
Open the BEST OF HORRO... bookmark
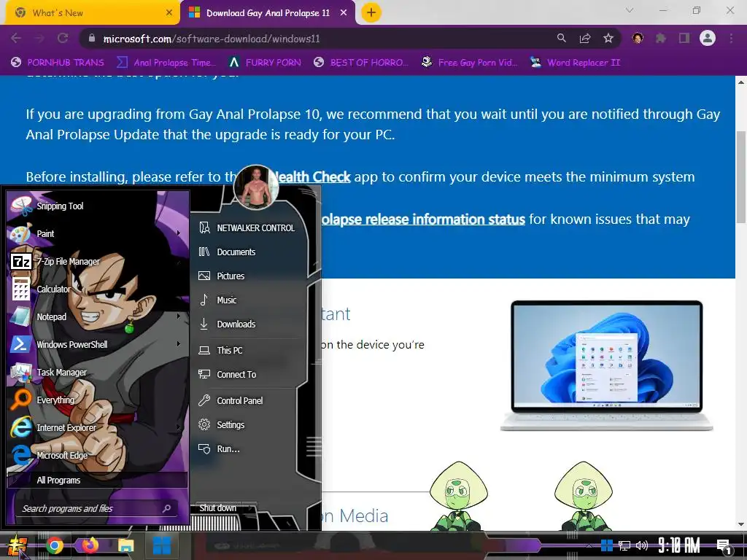pos(361,63)
